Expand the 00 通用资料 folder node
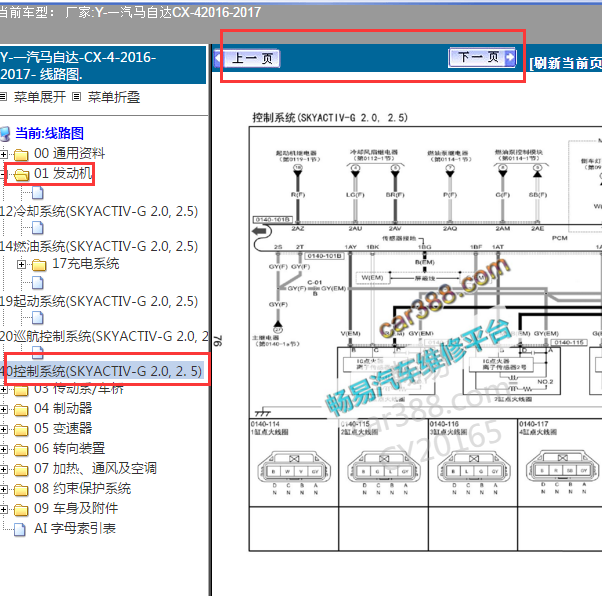Image resolution: width=602 pixels, height=596 pixels. [3, 154]
